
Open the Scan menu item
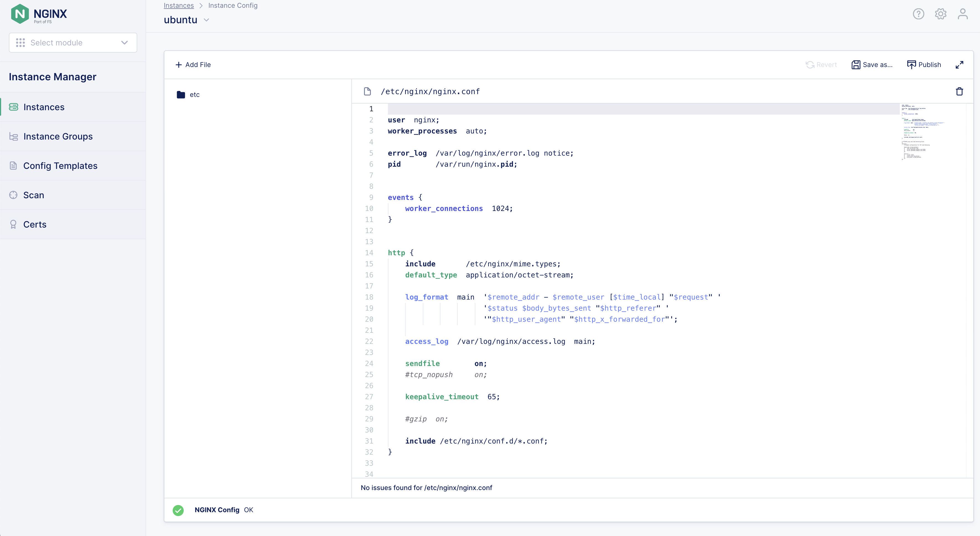click(x=73, y=195)
